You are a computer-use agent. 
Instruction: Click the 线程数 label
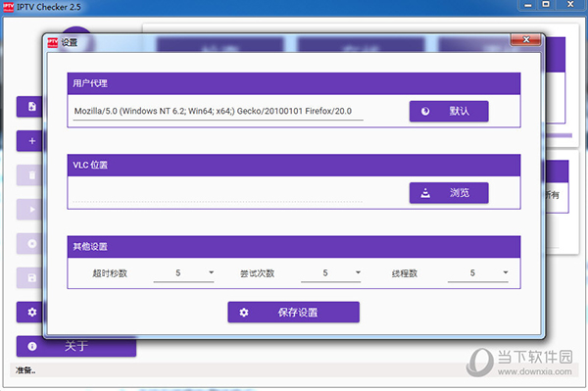click(405, 273)
